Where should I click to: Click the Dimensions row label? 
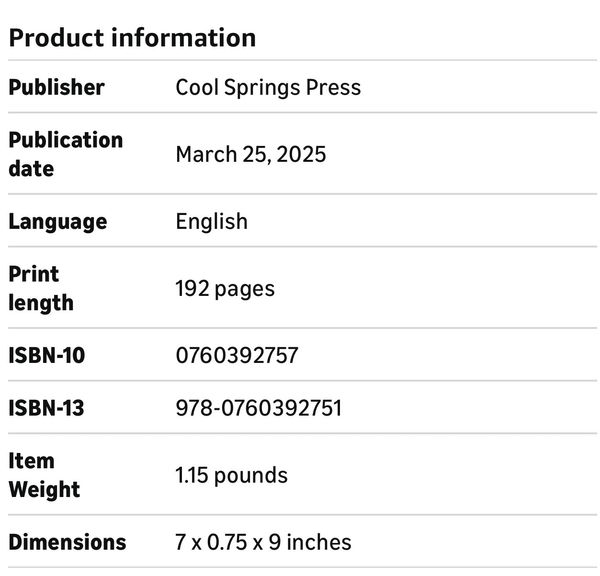click(67, 542)
